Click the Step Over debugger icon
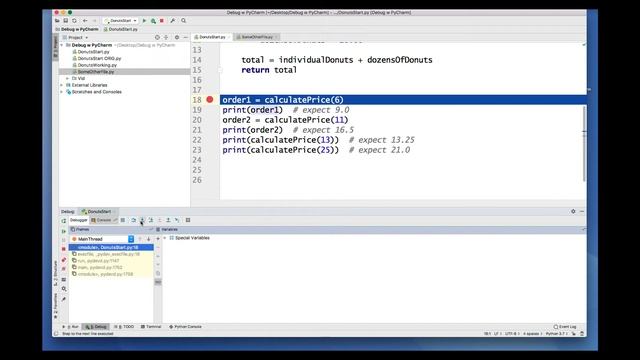640x360 pixels. (133, 220)
